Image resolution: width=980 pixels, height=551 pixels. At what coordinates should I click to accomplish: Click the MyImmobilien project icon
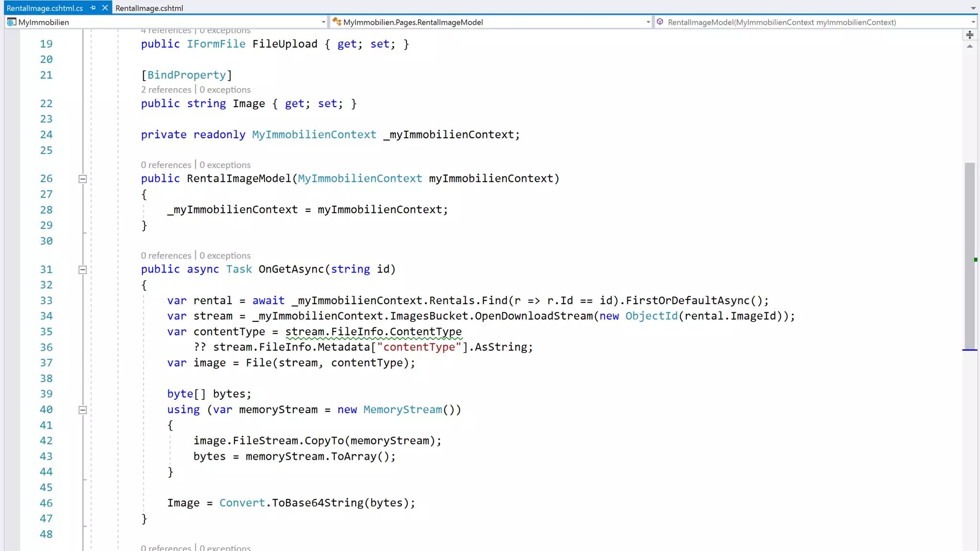11,22
